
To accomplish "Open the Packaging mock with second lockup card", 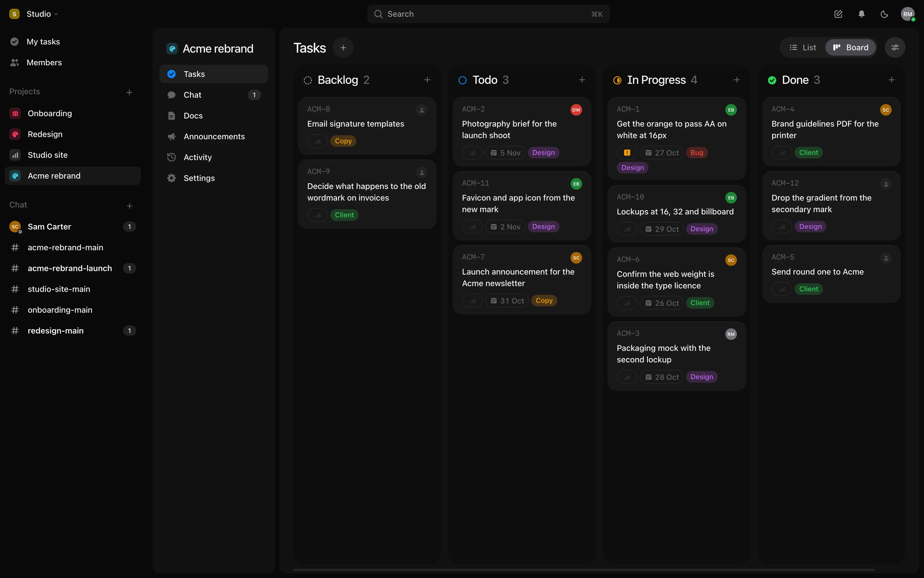I will click(x=677, y=355).
